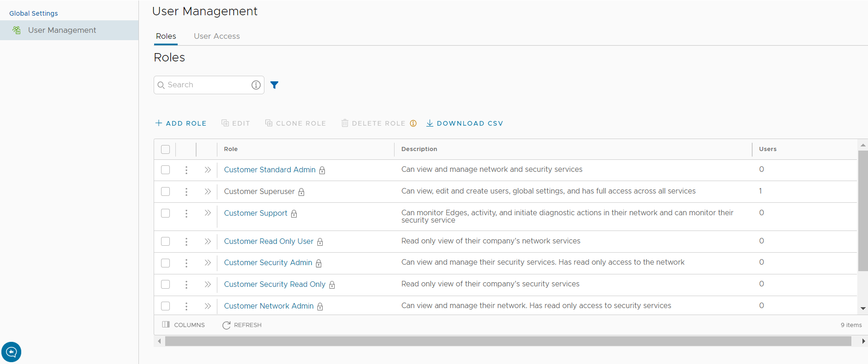Check the Customer Read Only User checkbox

[165, 241]
